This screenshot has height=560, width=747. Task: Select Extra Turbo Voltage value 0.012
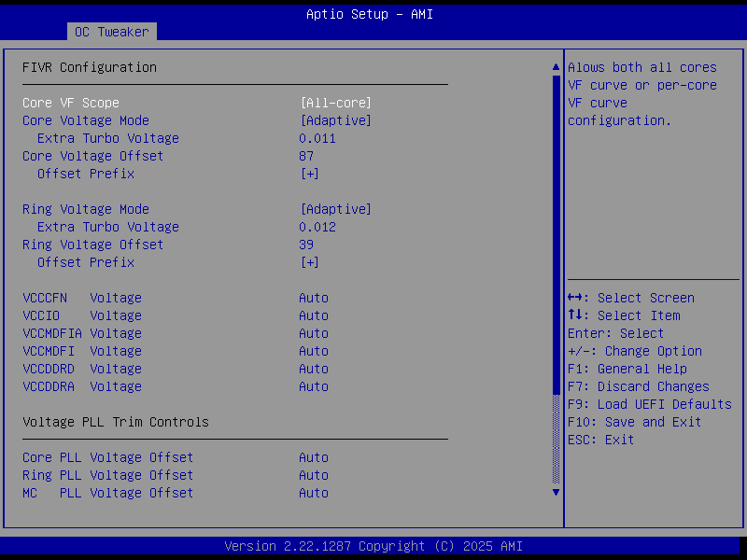[x=317, y=227]
